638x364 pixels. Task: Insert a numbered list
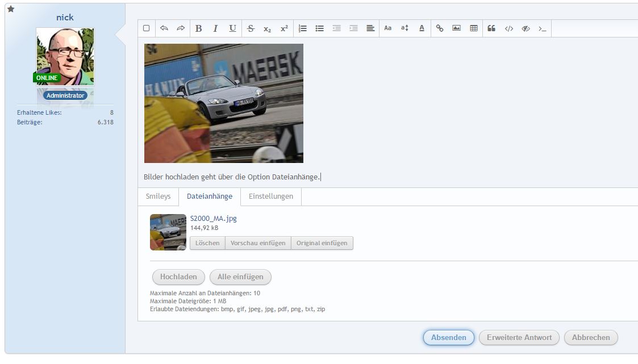(x=302, y=28)
